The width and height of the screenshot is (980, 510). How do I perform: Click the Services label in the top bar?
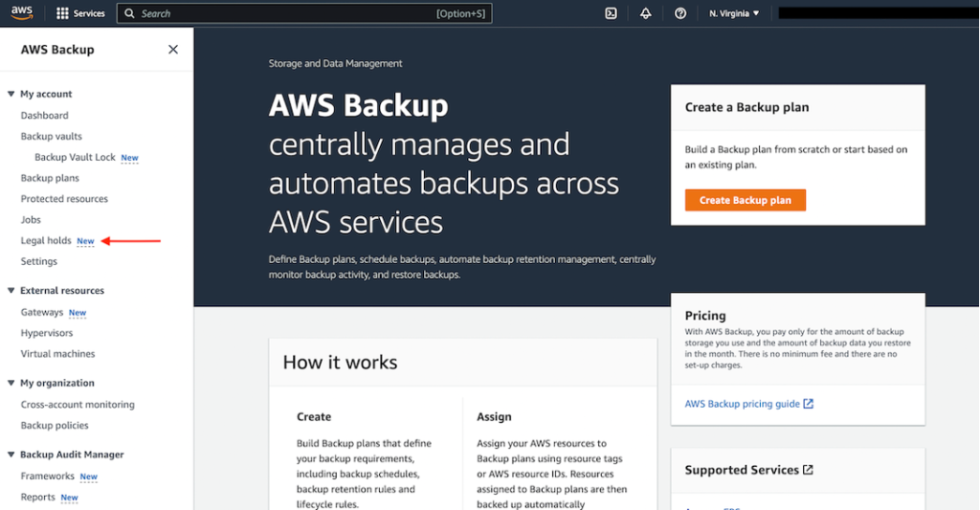point(89,13)
